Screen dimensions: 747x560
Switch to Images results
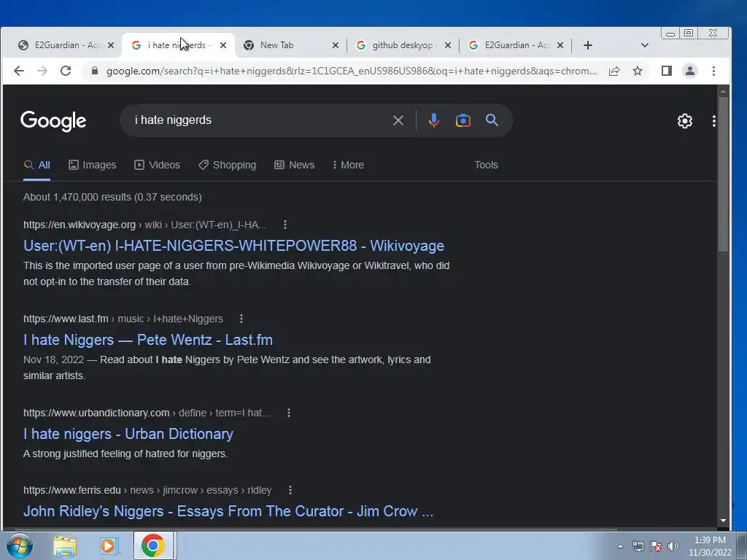93,165
